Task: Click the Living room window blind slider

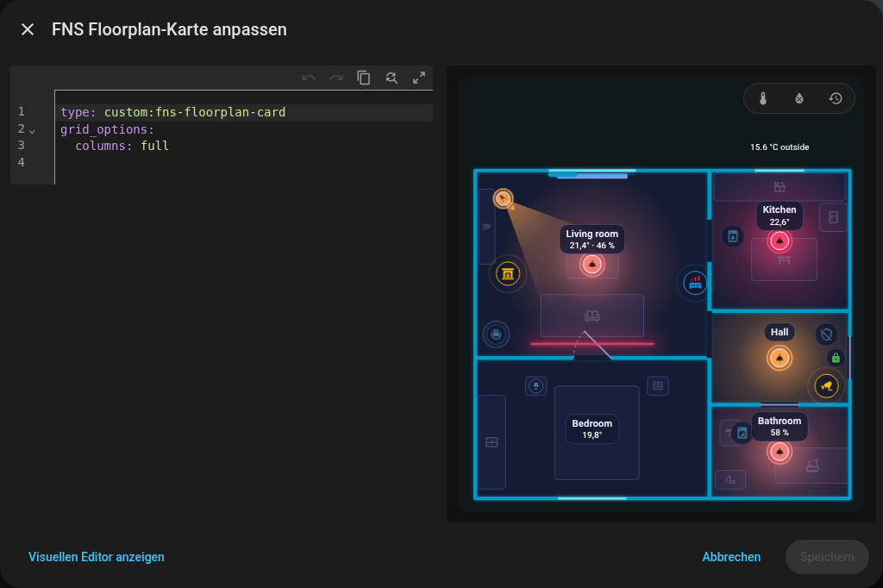Action: pos(592,176)
